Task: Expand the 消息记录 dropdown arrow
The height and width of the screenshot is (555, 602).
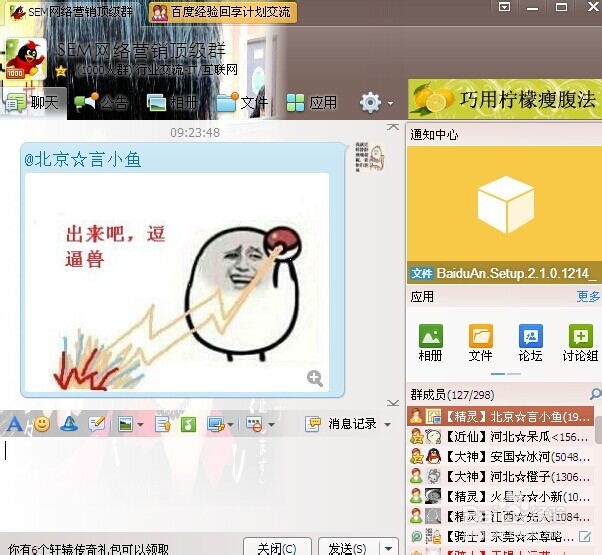Action: click(x=387, y=425)
